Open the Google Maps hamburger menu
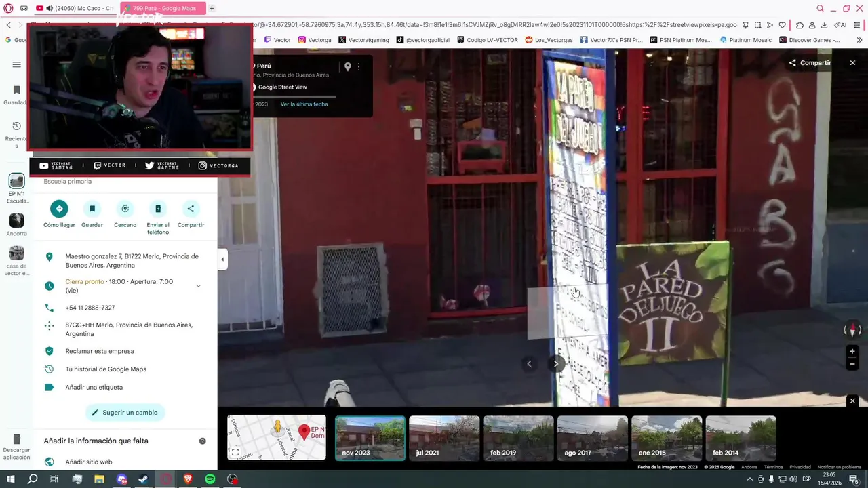868x488 pixels. (x=16, y=64)
